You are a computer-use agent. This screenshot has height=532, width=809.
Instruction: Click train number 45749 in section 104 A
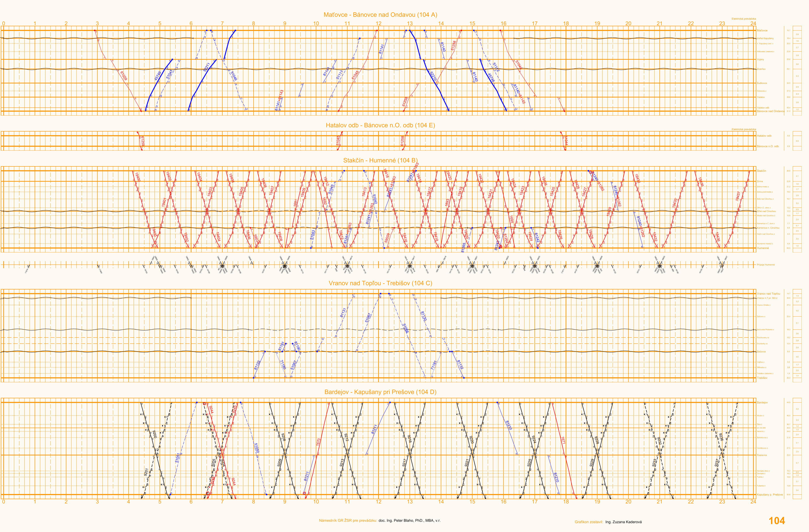click(158, 76)
